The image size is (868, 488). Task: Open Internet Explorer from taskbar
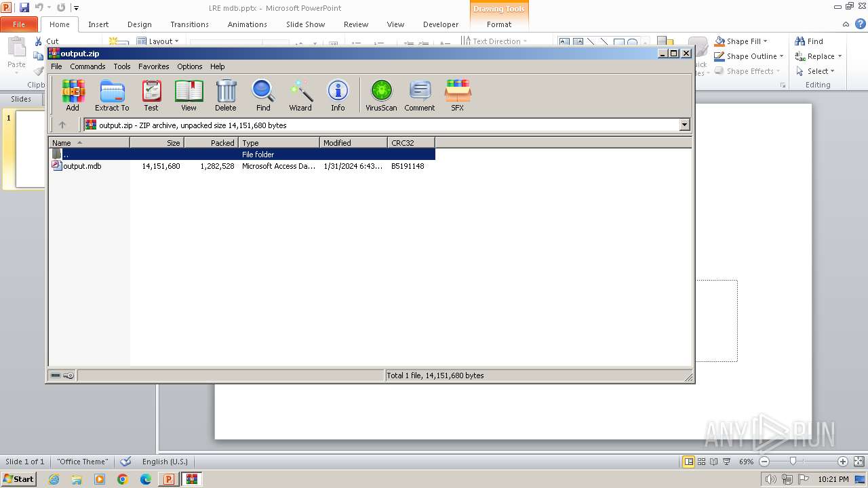tap(54, 479)
